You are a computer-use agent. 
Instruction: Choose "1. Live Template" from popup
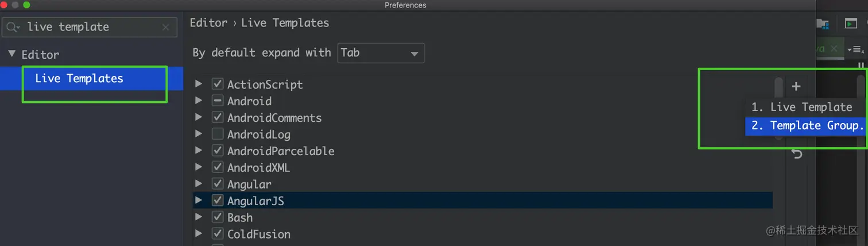pos(803,107)
